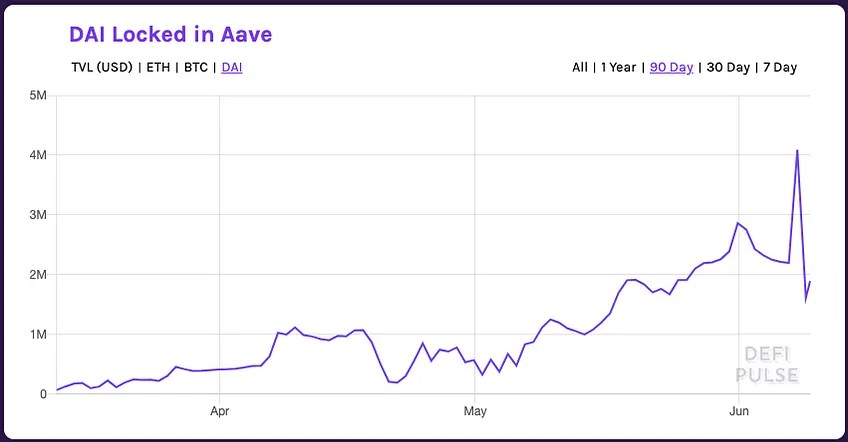Switch the metric to ETH

(x=158, y=68)
